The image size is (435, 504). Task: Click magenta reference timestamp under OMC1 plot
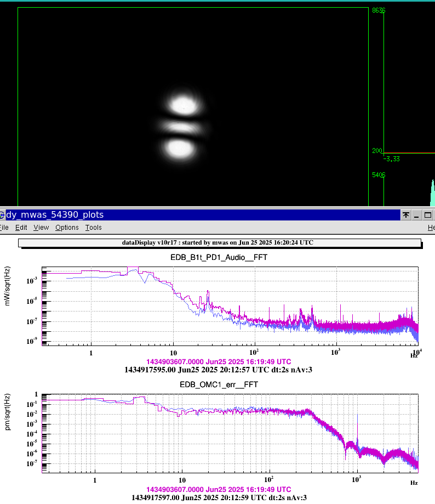tap(219, 490)
